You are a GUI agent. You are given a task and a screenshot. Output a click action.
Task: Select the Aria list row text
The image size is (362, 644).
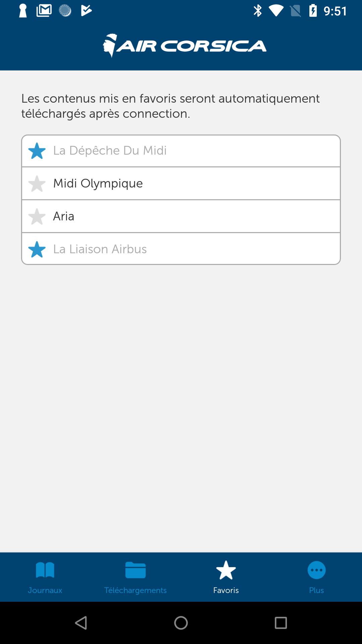(64, 216)
